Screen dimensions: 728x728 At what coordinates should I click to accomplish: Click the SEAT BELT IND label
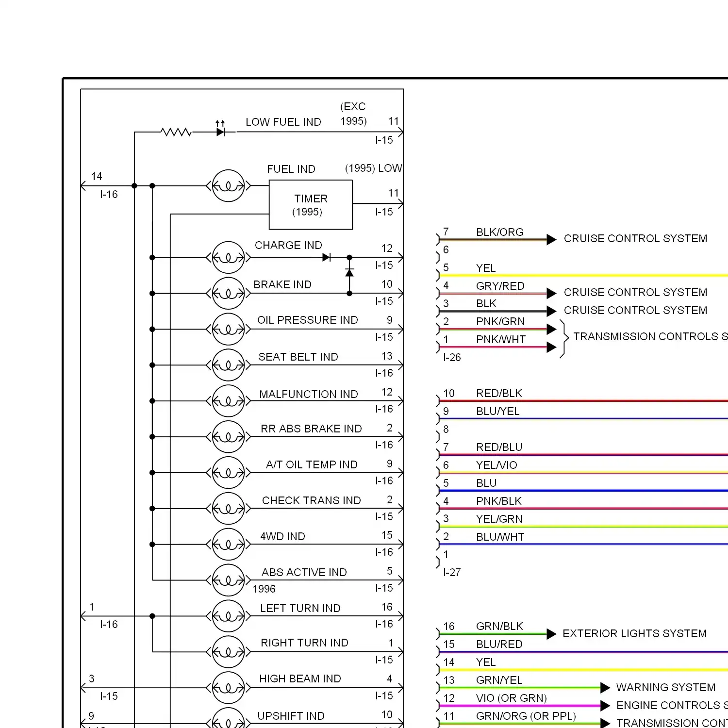(298, 357)
